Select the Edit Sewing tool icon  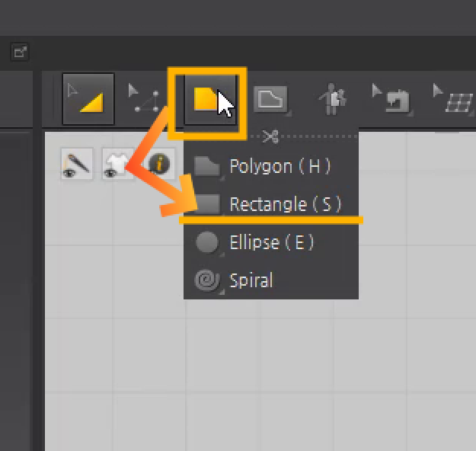tap(391, 99)
